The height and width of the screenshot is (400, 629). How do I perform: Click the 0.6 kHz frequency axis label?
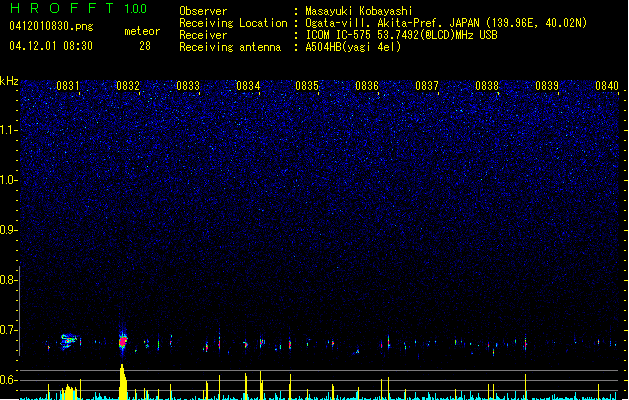click(9, 380)
